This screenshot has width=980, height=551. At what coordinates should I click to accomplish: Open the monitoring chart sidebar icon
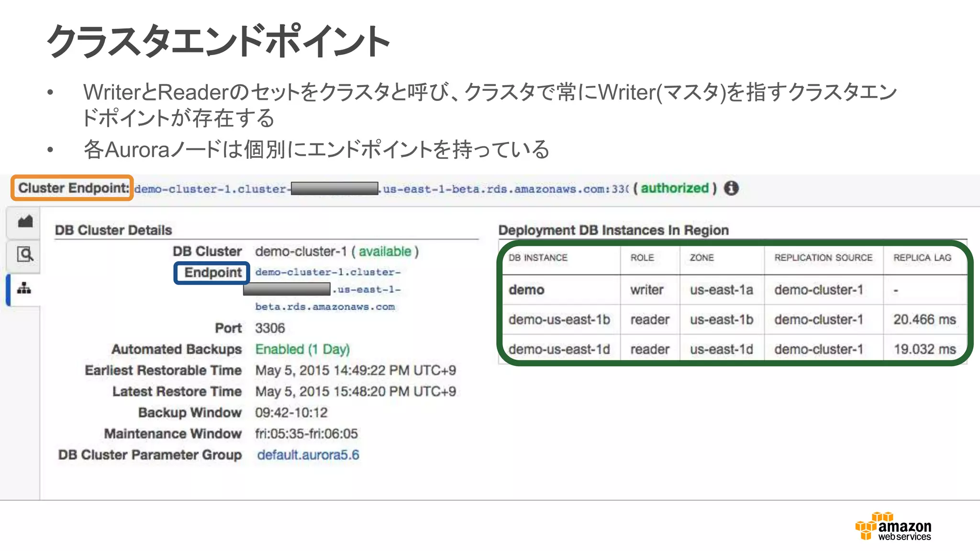(25, 222)
